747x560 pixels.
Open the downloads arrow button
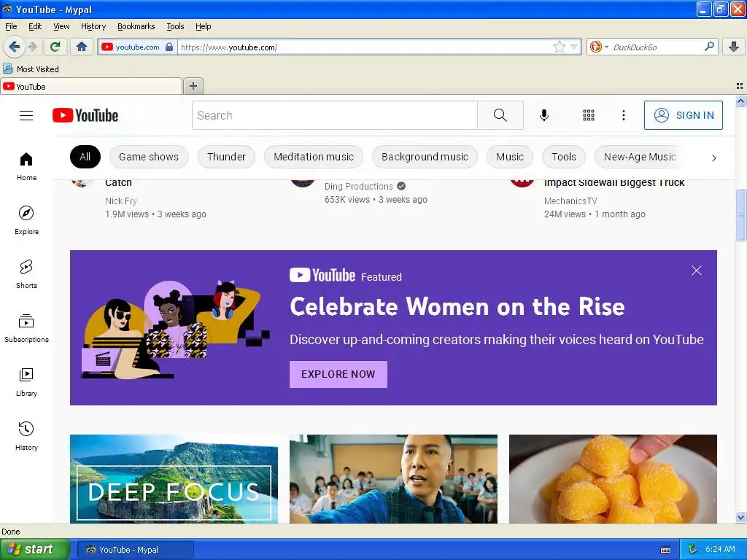[734, 47]
